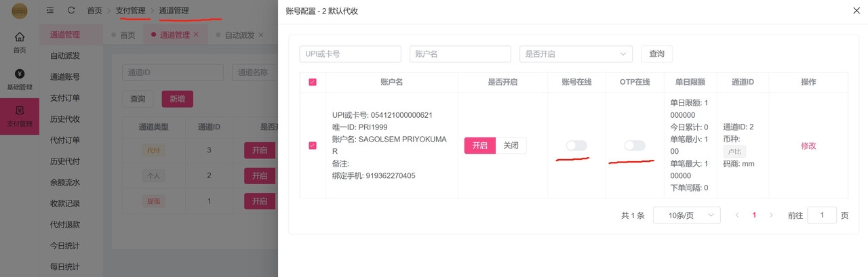The width and height of the screenshot is (868, 277).
Task: Click the sidebar collapse hamburger icon
Action: coord(50,11)
